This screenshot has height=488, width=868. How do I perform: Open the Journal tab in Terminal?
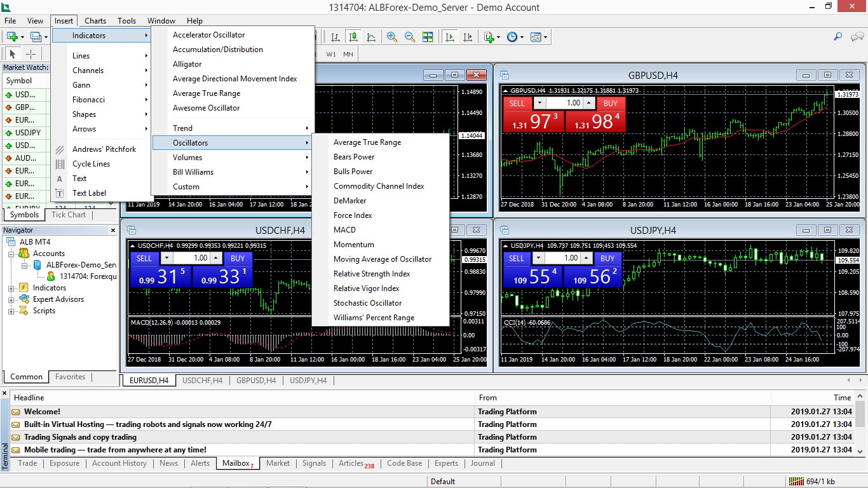click(483, 463)
